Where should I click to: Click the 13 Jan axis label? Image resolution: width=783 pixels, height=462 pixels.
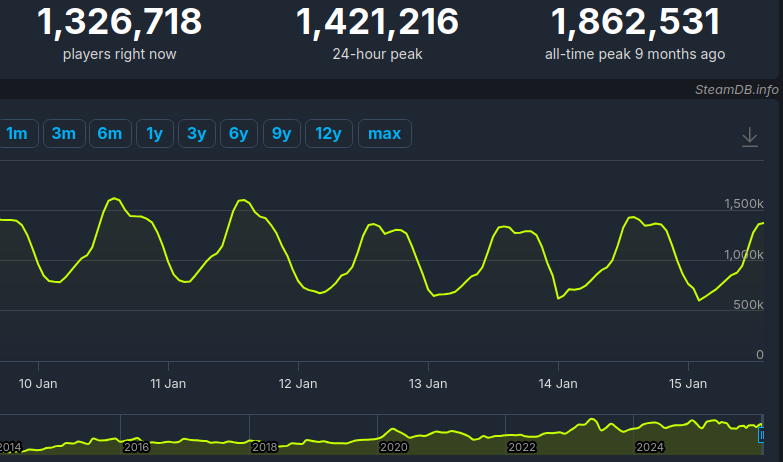[428, 384]
